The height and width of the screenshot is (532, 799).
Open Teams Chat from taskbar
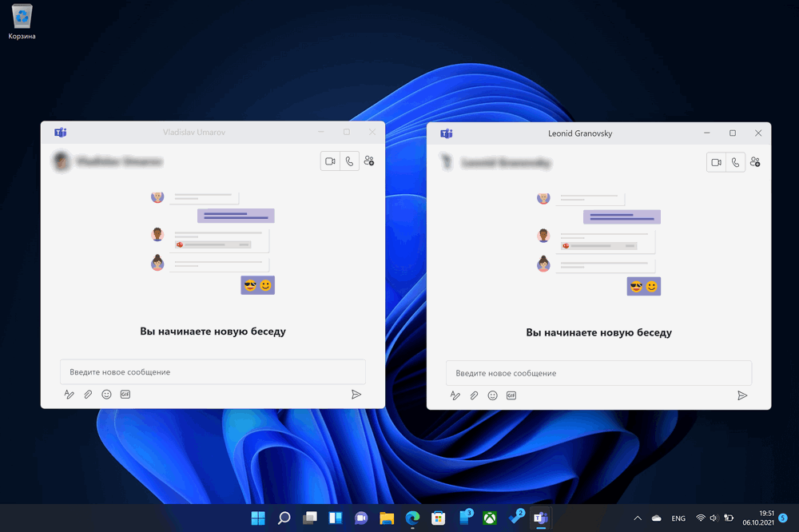361,518
